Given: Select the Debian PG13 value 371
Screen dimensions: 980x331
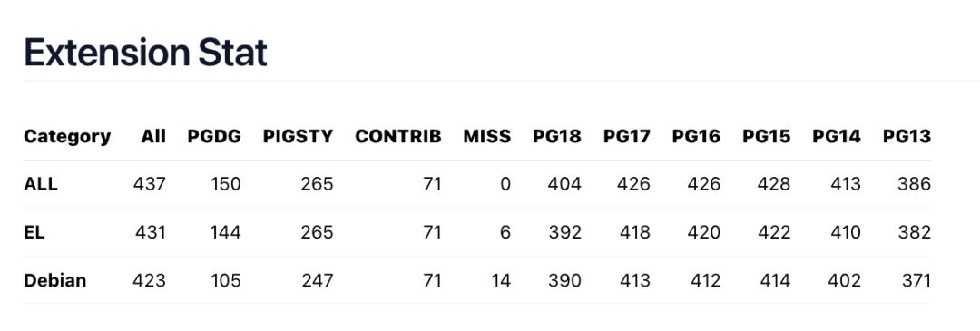Looking at the screenshot, I should pyautogui.click(x=916, y=280).
